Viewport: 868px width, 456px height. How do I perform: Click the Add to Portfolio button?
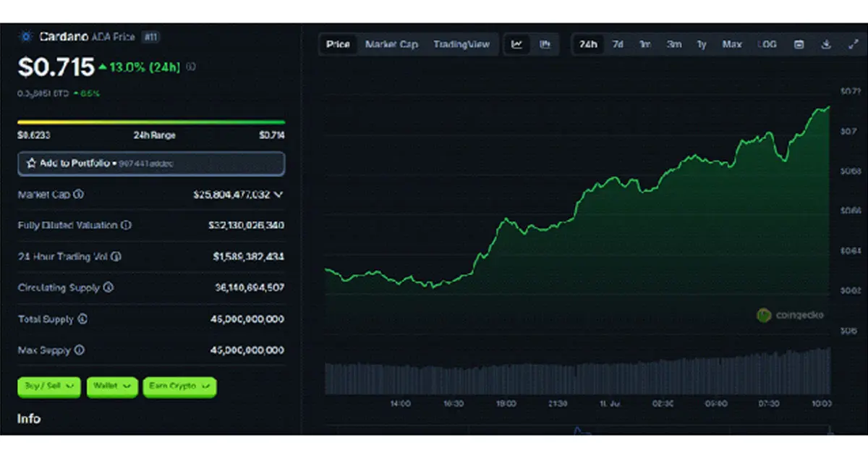pos(151,164)
